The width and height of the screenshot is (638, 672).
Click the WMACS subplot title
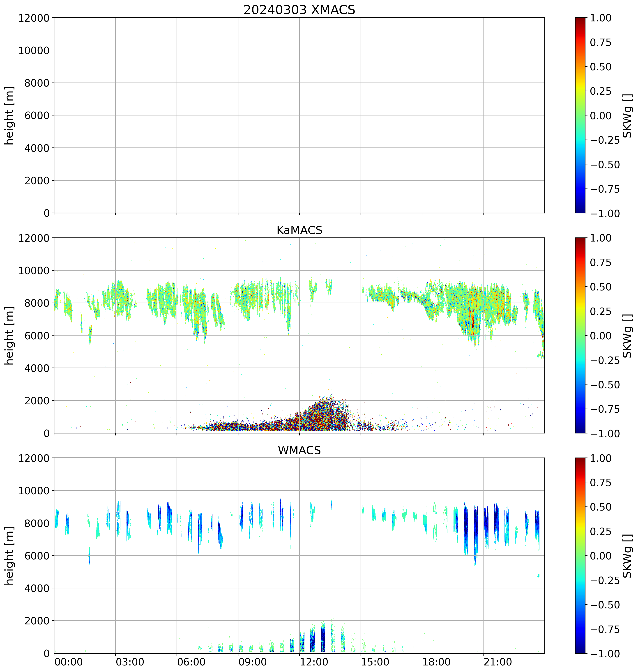tap(299, 450)
